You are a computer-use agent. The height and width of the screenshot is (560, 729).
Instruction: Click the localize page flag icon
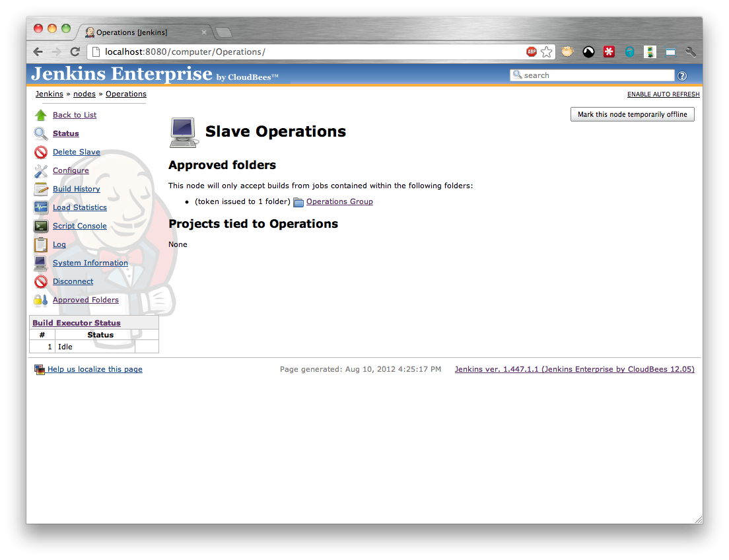point(40,370)
